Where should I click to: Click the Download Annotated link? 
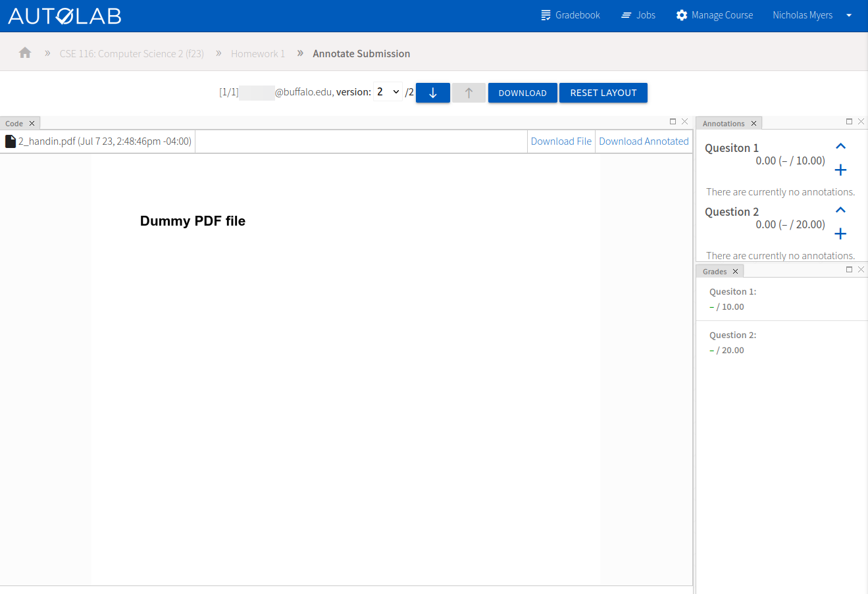tap(644, 141)
